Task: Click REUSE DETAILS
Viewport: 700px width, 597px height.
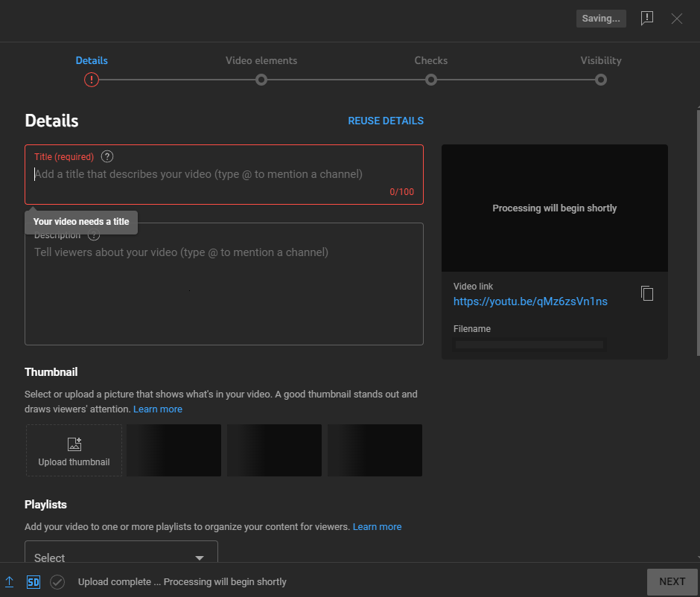Action: (386, 121)
